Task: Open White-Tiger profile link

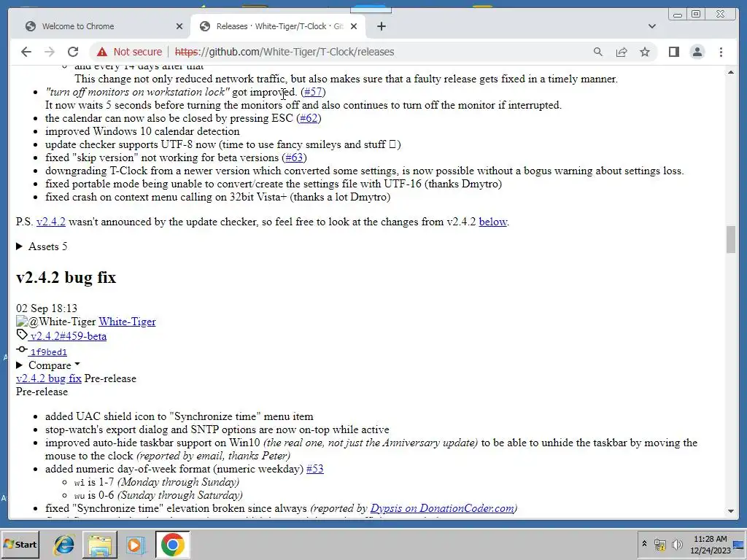Action: [x=127, y=322]
